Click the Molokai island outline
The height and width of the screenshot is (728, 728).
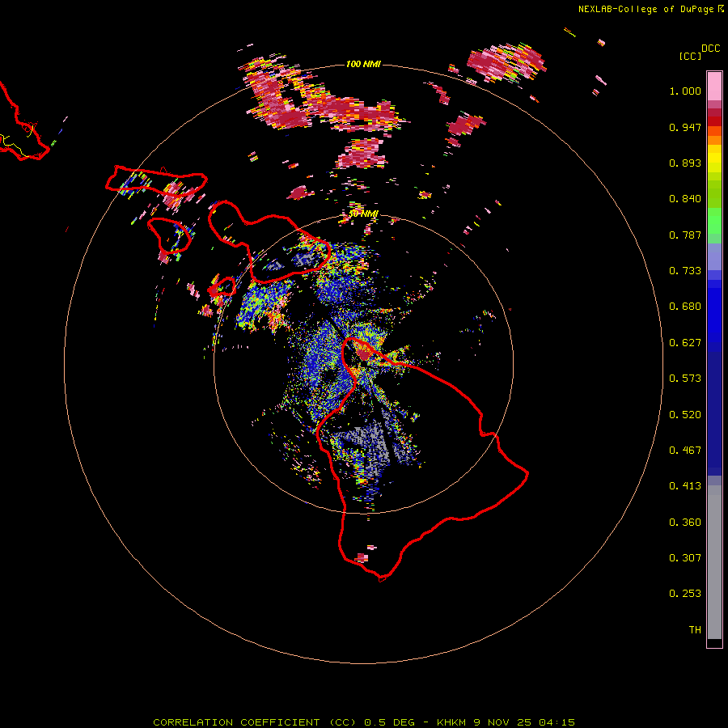[156, 182]
